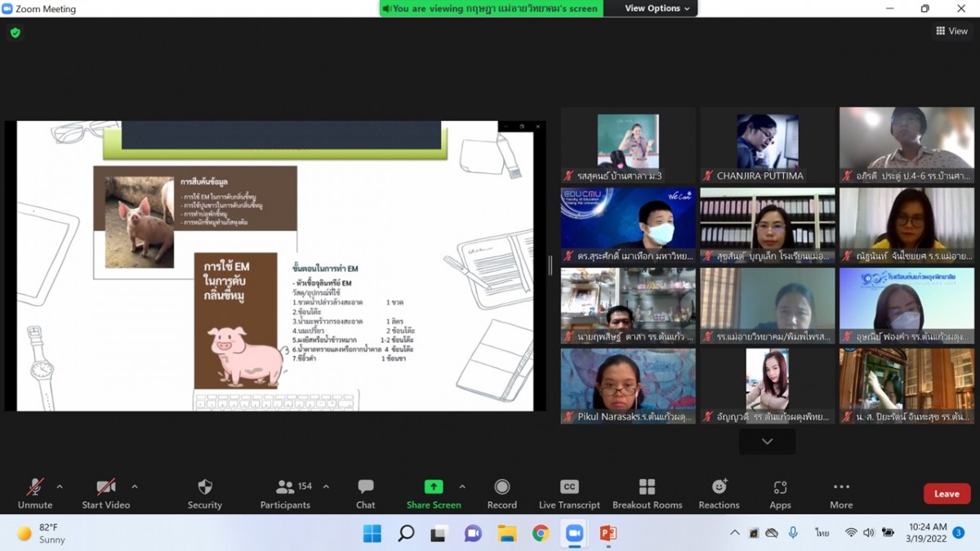Expand video options arrow beside Start Video
980x551 pixels.
(135, 487)
